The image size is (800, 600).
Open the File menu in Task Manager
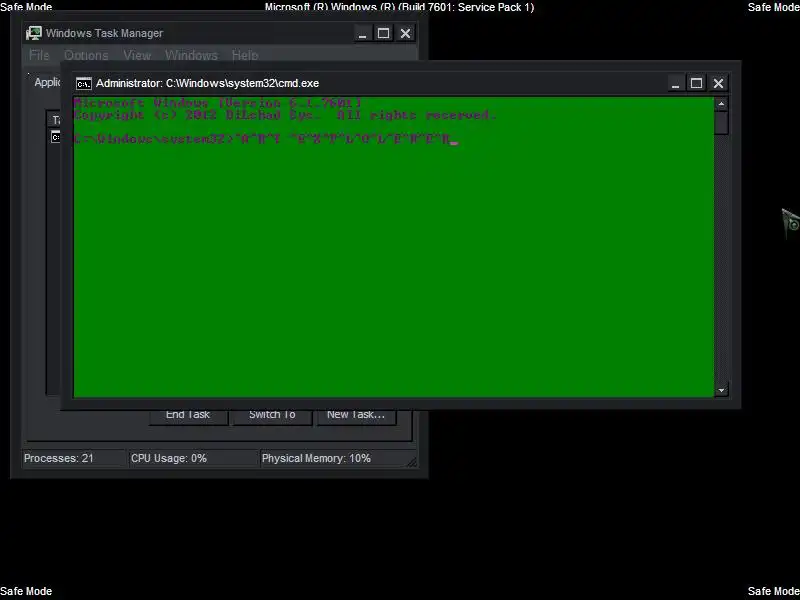click(x=39, y=55)
